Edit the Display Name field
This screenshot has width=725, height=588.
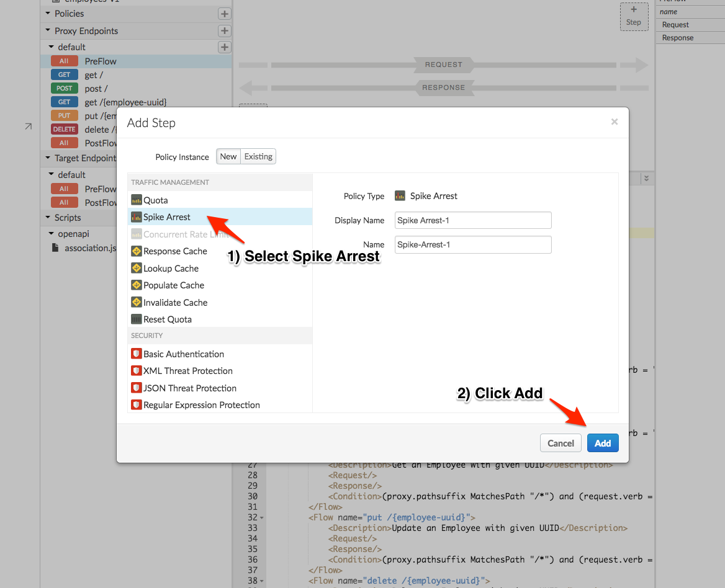473,220
